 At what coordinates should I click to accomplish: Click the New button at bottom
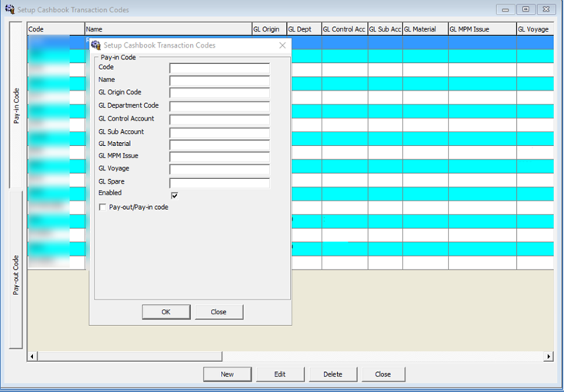(227, 374)
